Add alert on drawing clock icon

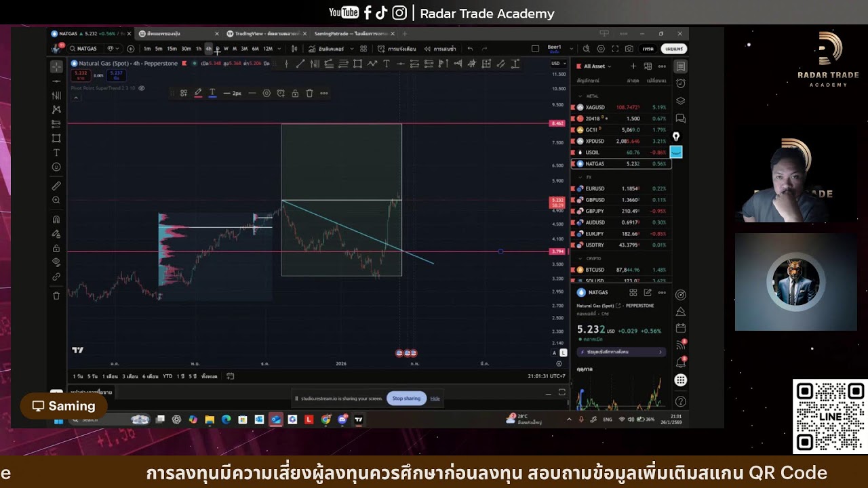(281, 93)
